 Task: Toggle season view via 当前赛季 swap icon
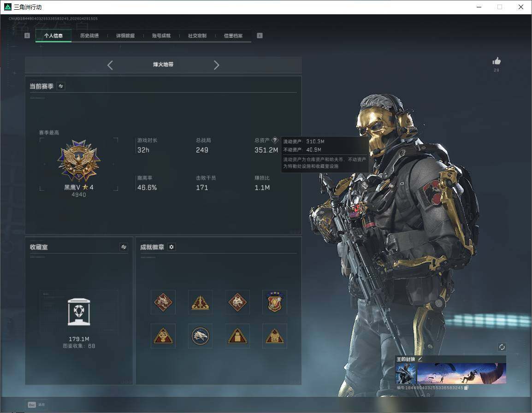pos(61,86)
